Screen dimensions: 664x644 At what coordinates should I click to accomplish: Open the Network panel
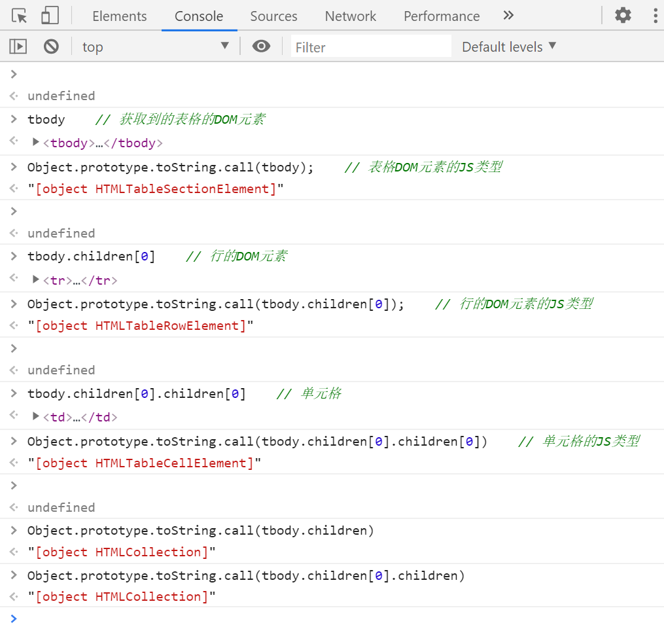(x=350, y=16)
